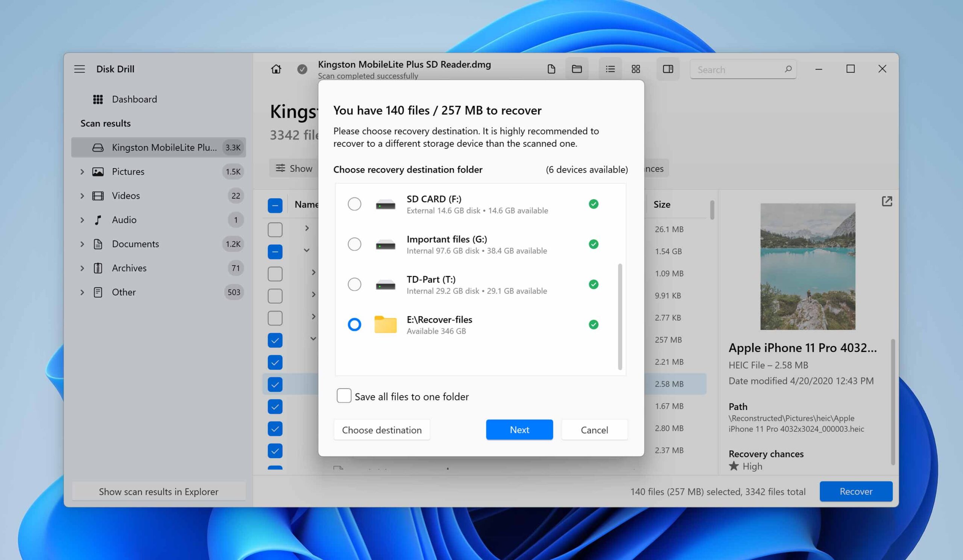Screen dimensions: 963x560
Task: Uncheck the box on the 2.58 MB row
Action: (275, 384)
